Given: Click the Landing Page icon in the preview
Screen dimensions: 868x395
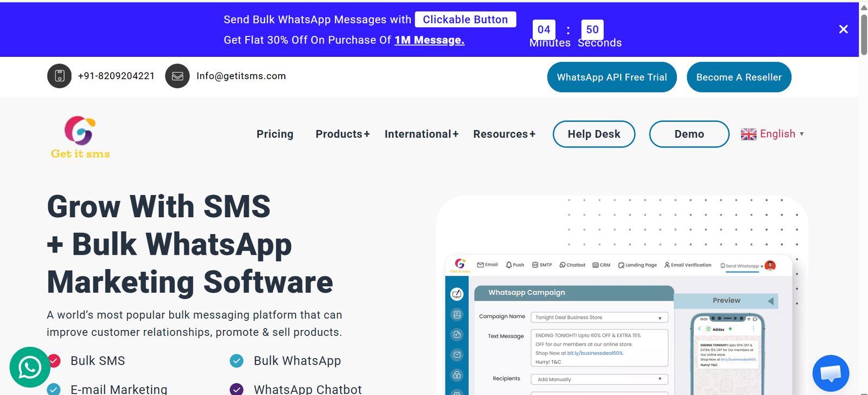Looking at the screenshot, I should [621, 265].
